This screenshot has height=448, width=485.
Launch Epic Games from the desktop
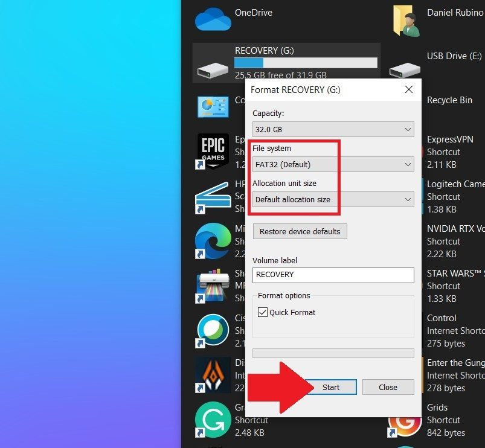click(x=213, y=150)
